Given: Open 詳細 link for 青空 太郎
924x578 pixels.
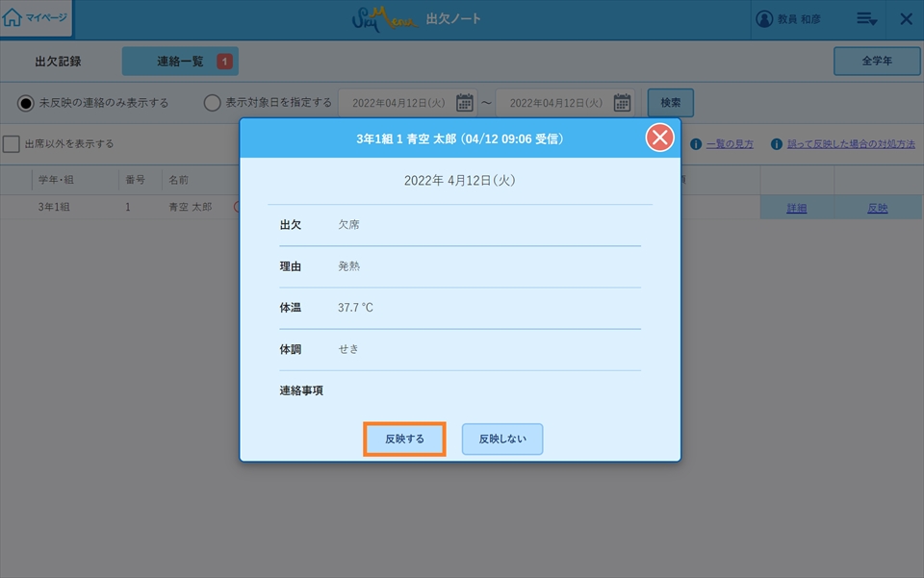Looking at the screenshot, I should click(796, 208).
